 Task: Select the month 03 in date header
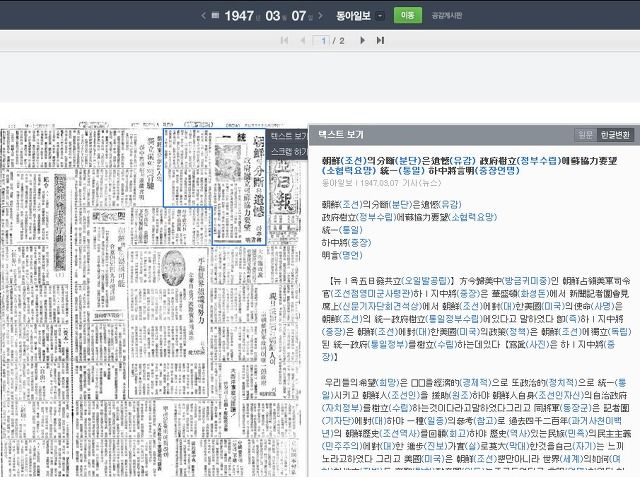click(273, 16)
